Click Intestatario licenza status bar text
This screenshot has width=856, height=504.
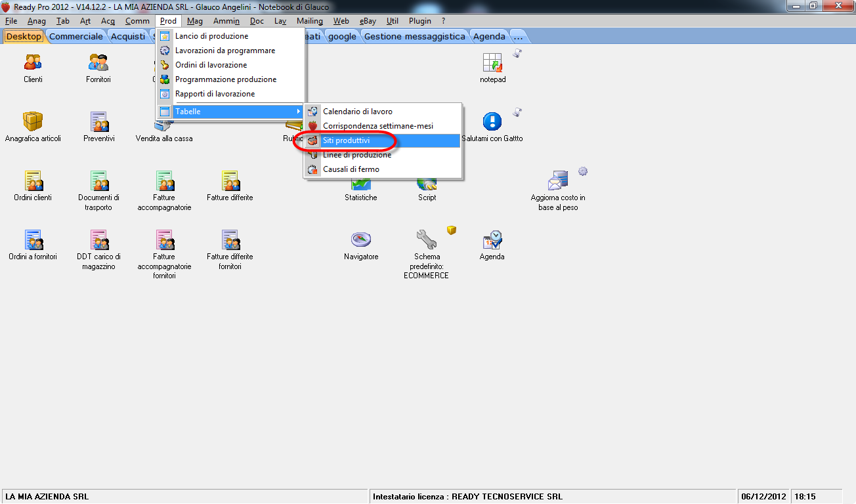click(467, 497)
